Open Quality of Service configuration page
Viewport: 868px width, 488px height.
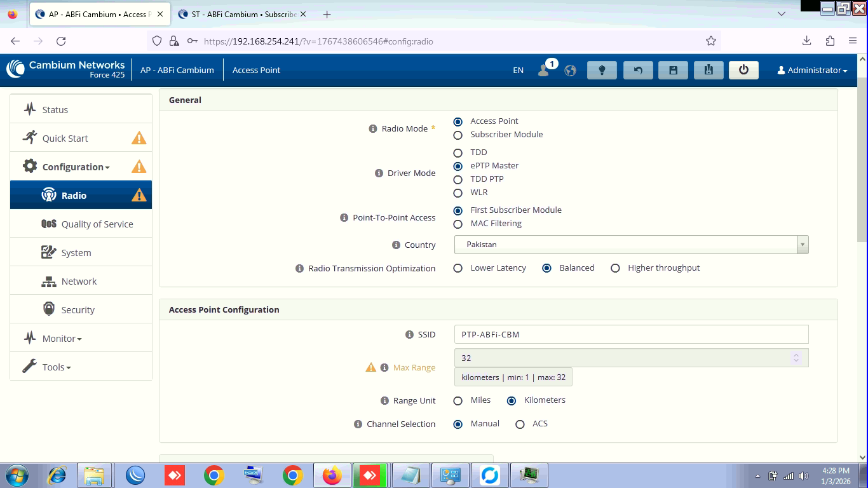(x=97, y=224)
